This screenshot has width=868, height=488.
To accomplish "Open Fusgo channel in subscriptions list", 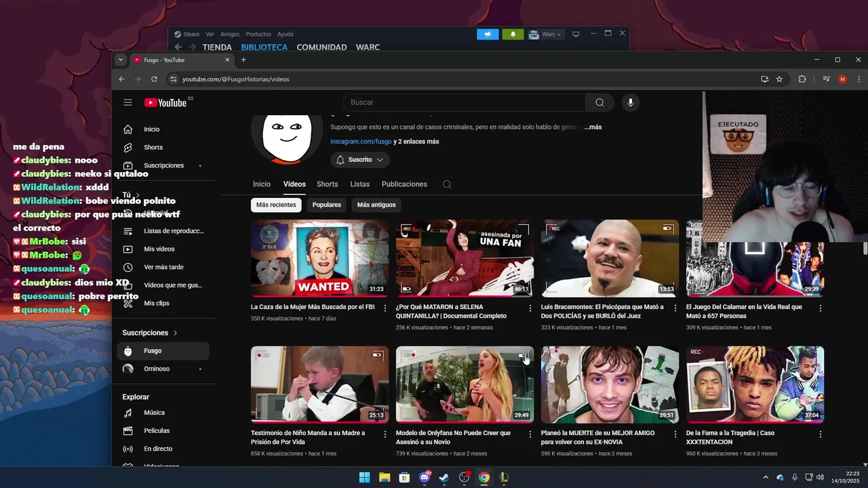I will [x=163, y=351].
